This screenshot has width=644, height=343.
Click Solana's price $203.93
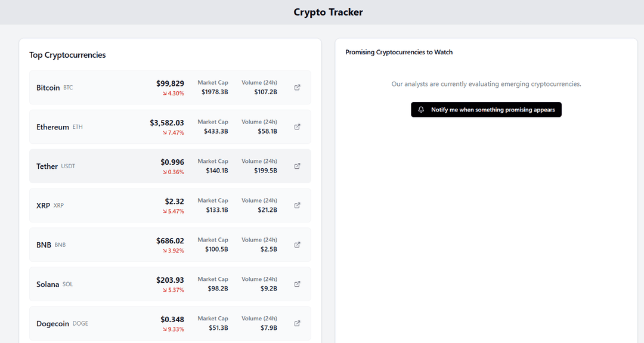pos(170,280)
